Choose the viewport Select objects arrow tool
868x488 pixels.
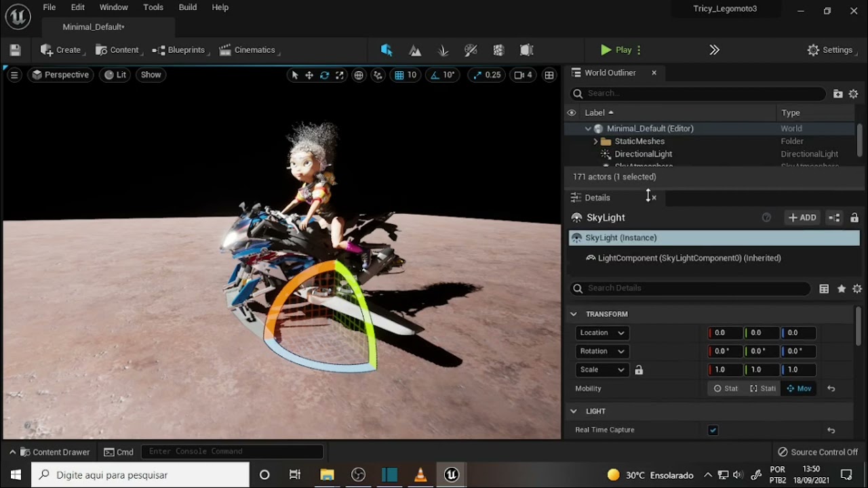point(294,75)
